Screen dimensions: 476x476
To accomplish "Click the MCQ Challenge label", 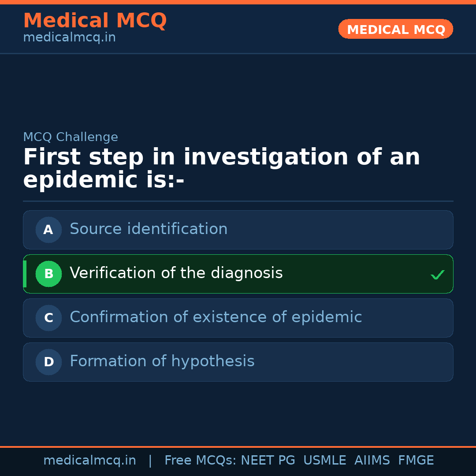I will [71, 137].
